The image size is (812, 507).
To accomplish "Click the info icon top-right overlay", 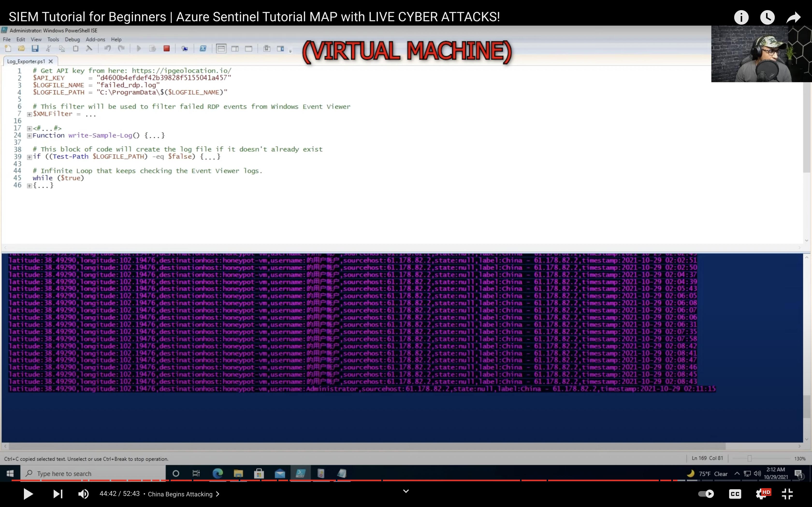I will point(741,16).
